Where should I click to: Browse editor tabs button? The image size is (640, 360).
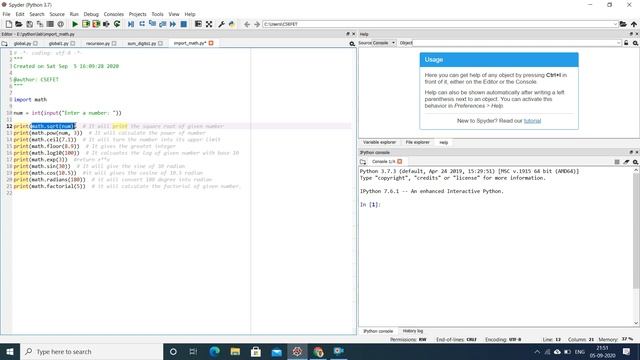(x=4, y=43)
